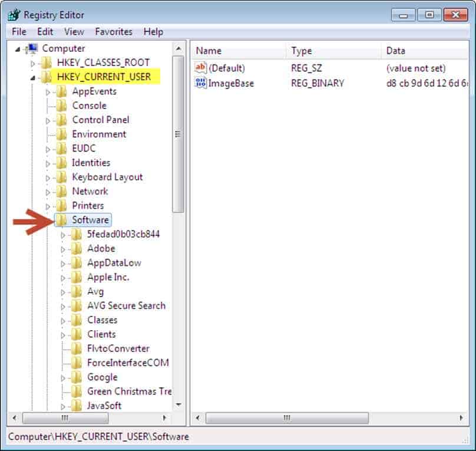Click the FlvtoConverter folder icon
The image size is (476, 451).
coord(76,348)
